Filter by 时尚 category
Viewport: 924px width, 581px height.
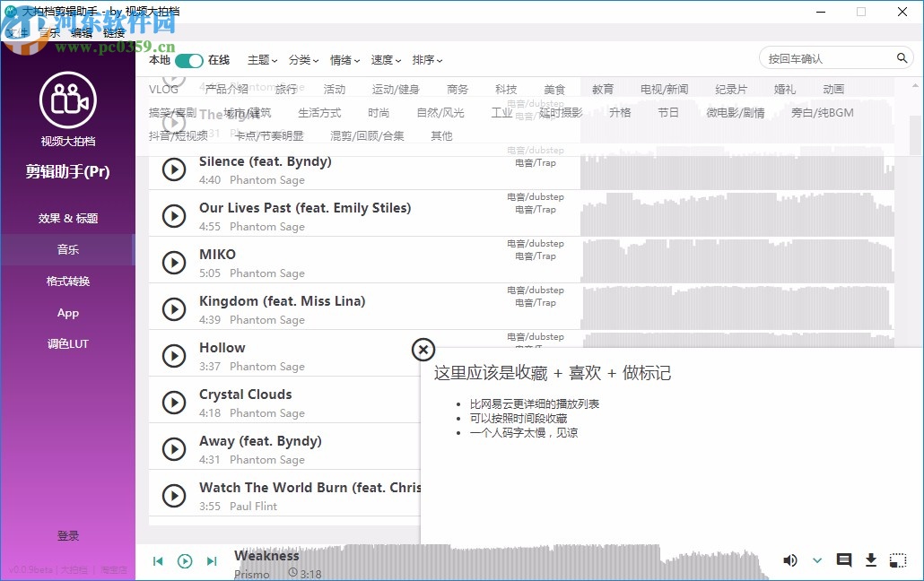[x=379, y=113]
